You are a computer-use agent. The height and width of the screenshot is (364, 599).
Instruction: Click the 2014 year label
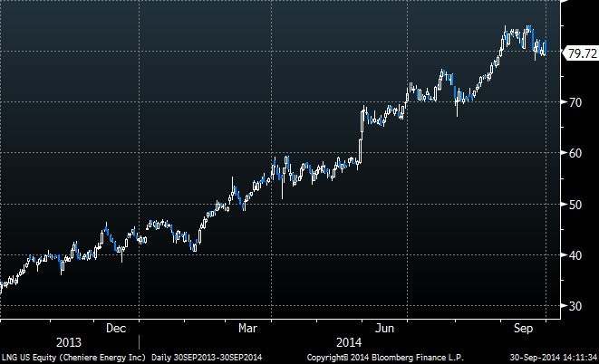pyautogui.click(x=349, y=342)
